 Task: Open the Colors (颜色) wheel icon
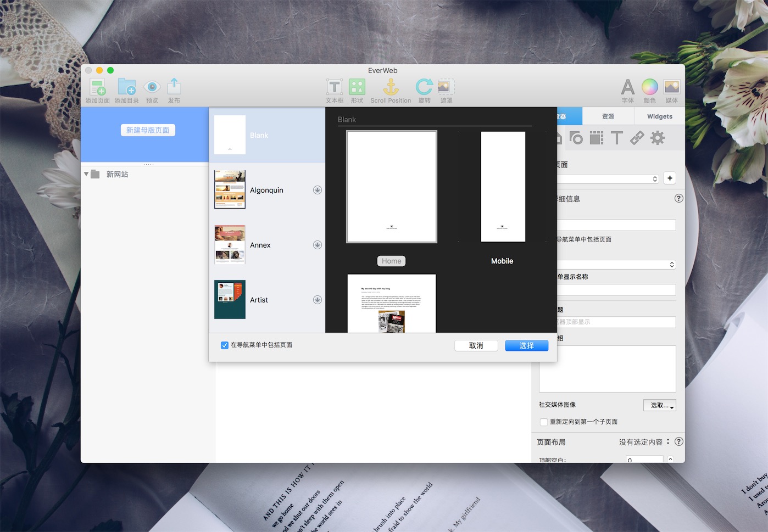tap(650, 87)
